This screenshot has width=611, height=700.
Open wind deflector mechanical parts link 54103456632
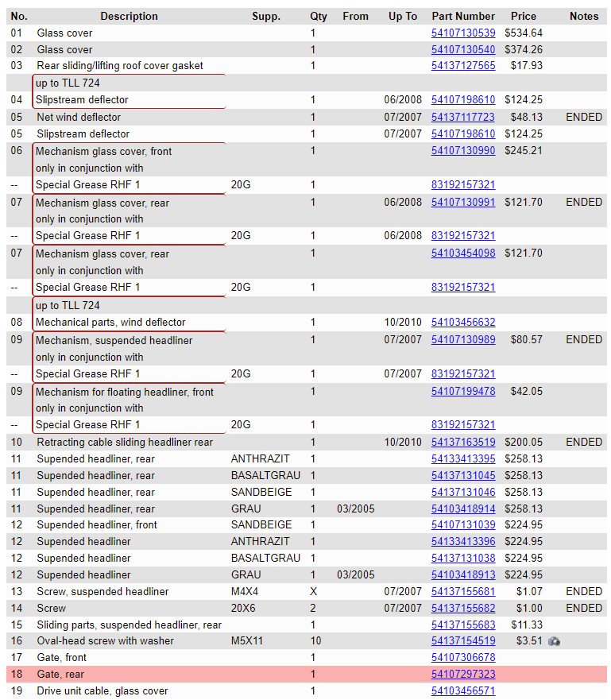[463, 323]
